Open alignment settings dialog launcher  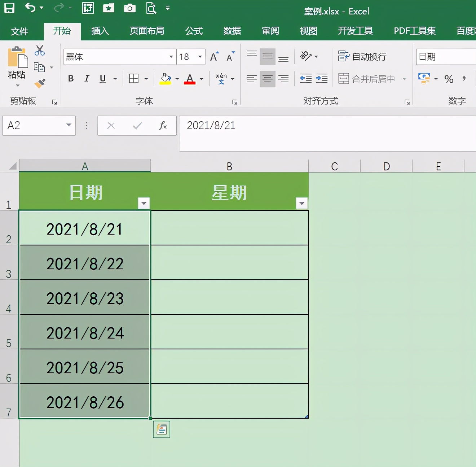click(x=407, y=102)
